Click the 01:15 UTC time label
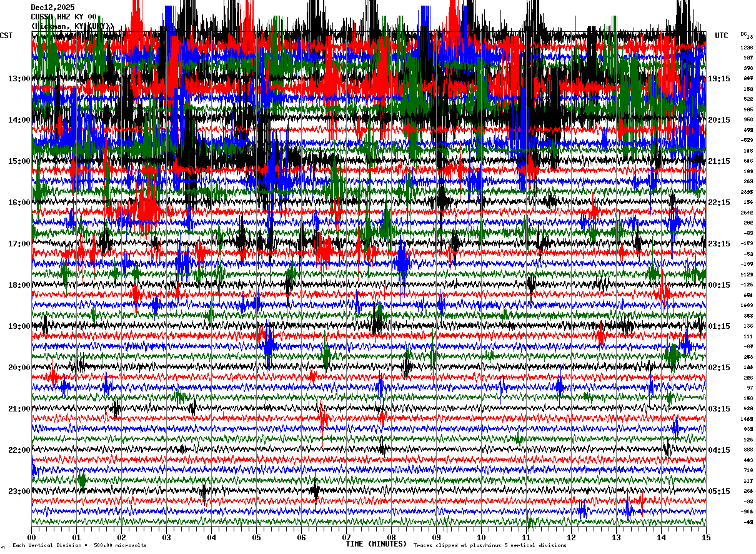Image resolution: width=756 pixels, height=554 pixels. (x=719, y=326)
